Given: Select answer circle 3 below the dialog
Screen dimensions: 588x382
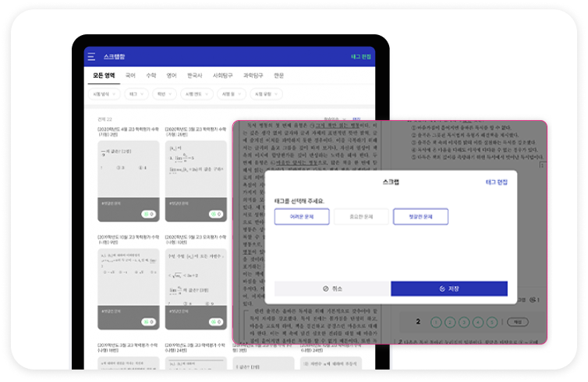Looking at the screenshot, I should [x=462, y=322].
